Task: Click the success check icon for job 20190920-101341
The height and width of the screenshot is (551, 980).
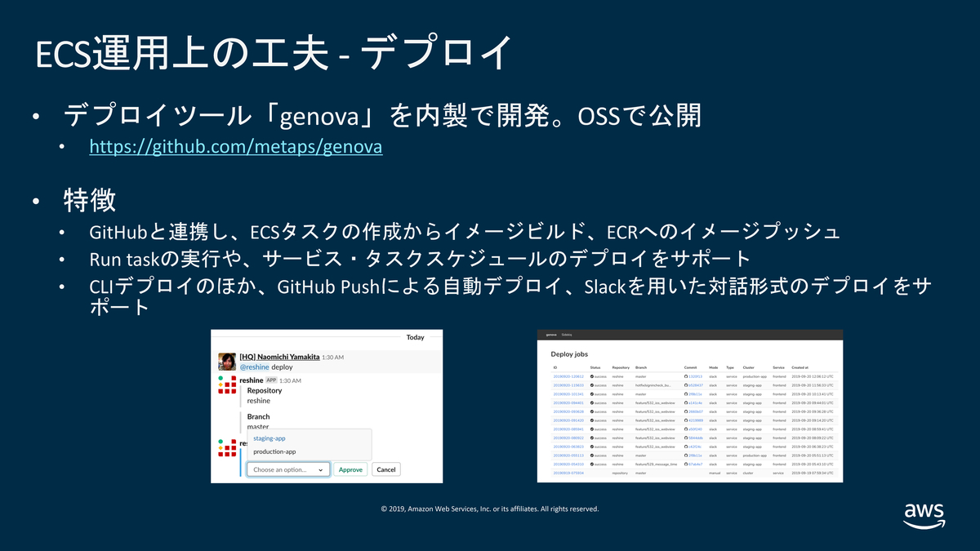Action: pos(592,394)
